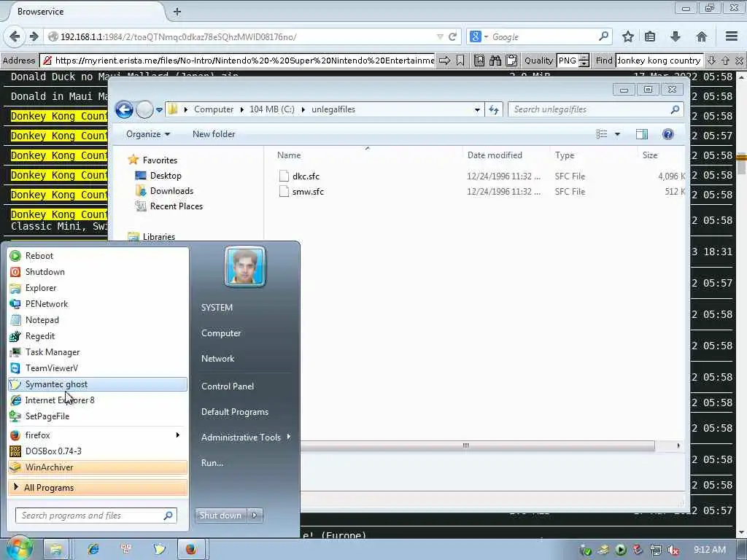The height and width of the screenshot is (560, 747).
Task: Reload the page in the Firefox URL bar
Action: click(452, 36)
